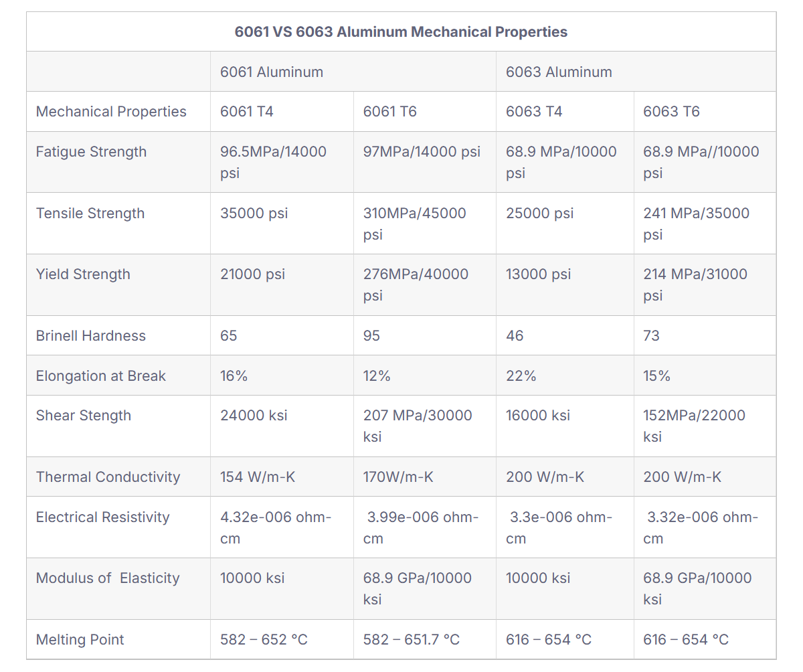
Task: Click the '6061 T4' column header
Action: (x=247, y=111)
